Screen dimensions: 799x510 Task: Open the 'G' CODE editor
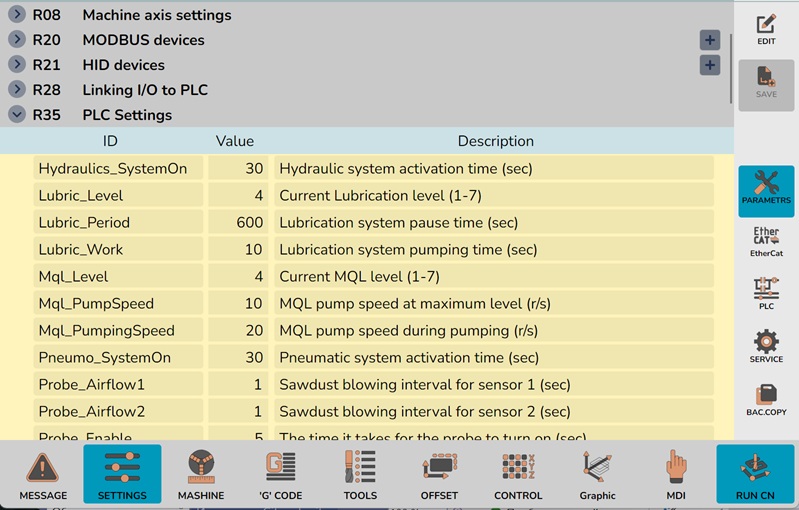(280, 474)
